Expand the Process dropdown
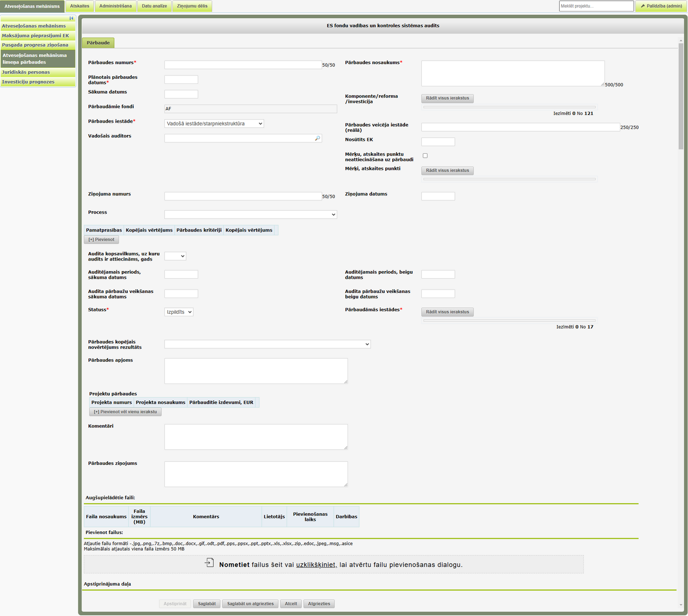 (251, 215)
